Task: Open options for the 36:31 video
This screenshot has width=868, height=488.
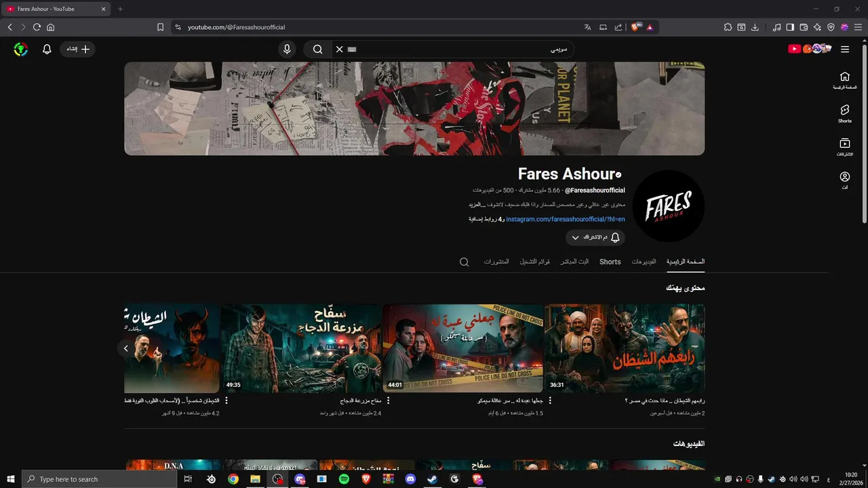Action: (x=550, y=401)
